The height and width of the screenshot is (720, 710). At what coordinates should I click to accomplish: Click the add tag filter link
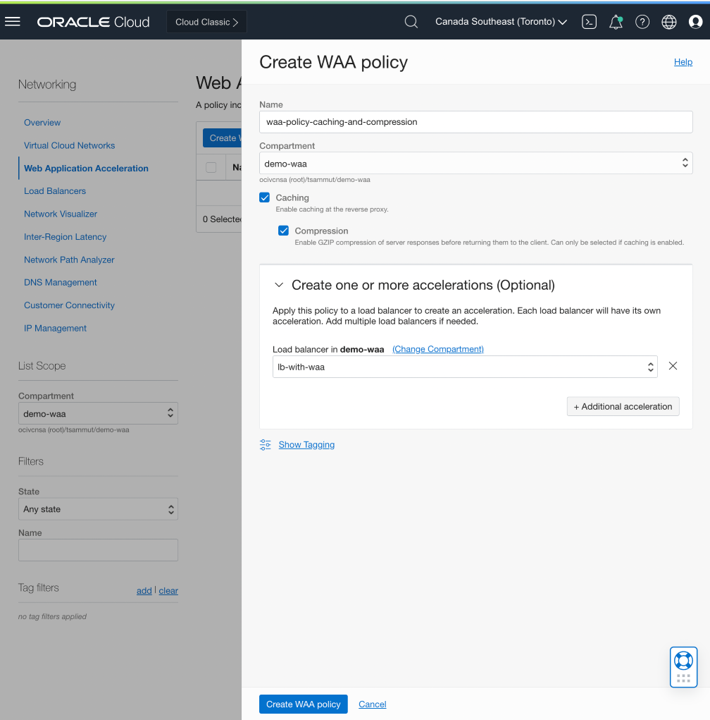coord(144,591)
